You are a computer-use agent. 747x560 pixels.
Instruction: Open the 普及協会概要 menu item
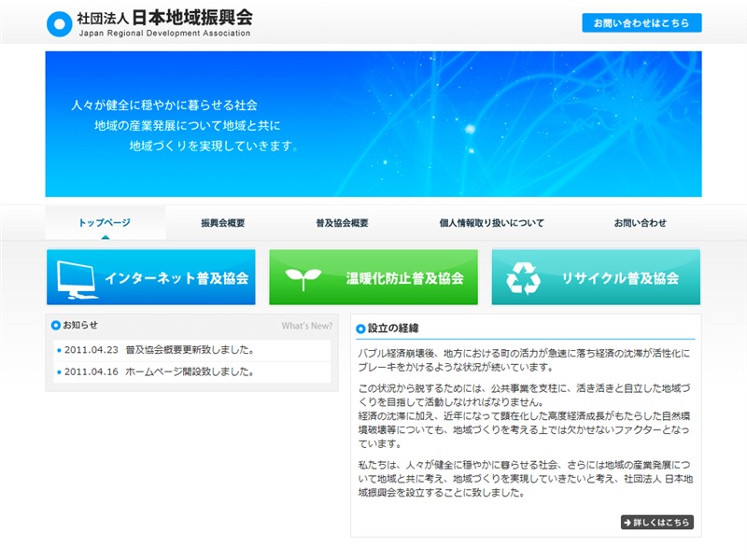coord(342,223)
